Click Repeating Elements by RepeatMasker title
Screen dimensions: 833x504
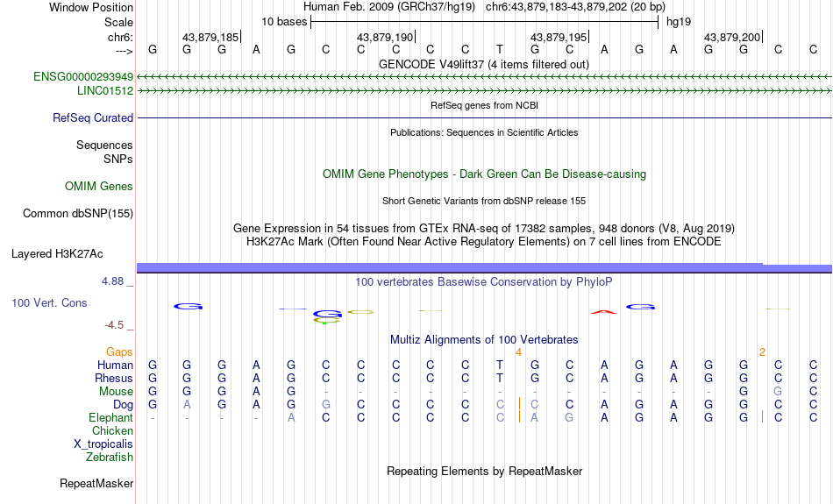pyautogui.click(x=484, y=471)
